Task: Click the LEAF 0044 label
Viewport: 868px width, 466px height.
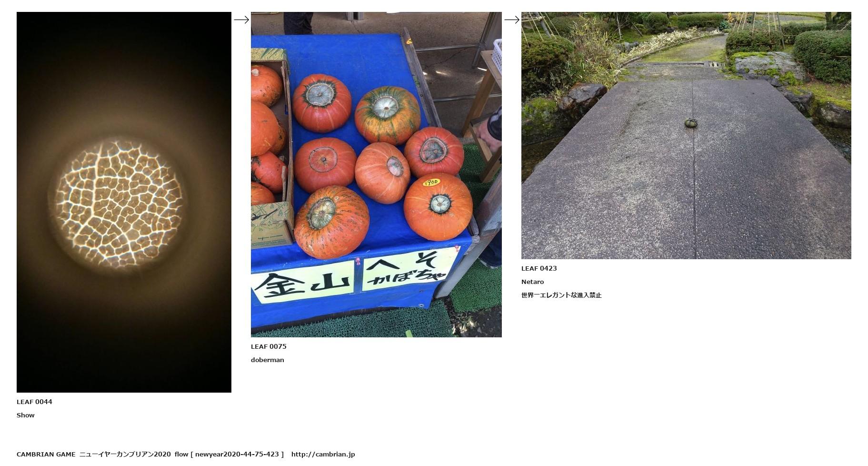Action: click(x=34, y=402)
